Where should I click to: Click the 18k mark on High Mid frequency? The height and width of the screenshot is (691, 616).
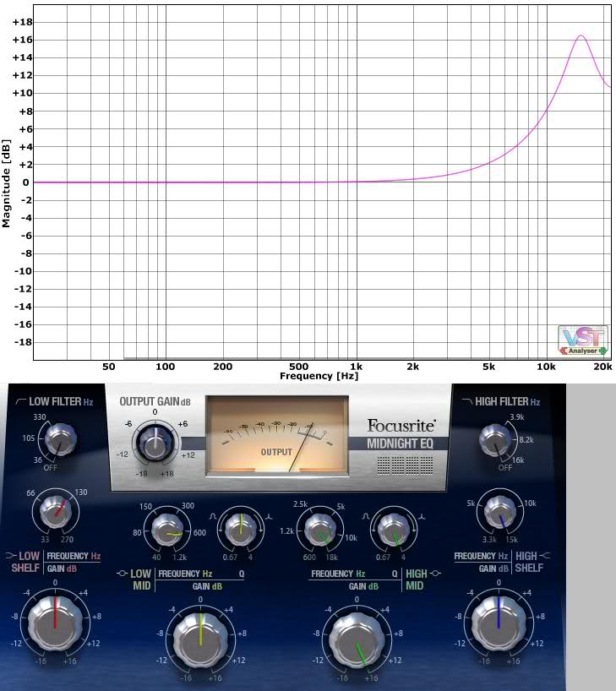coord(331,557)
